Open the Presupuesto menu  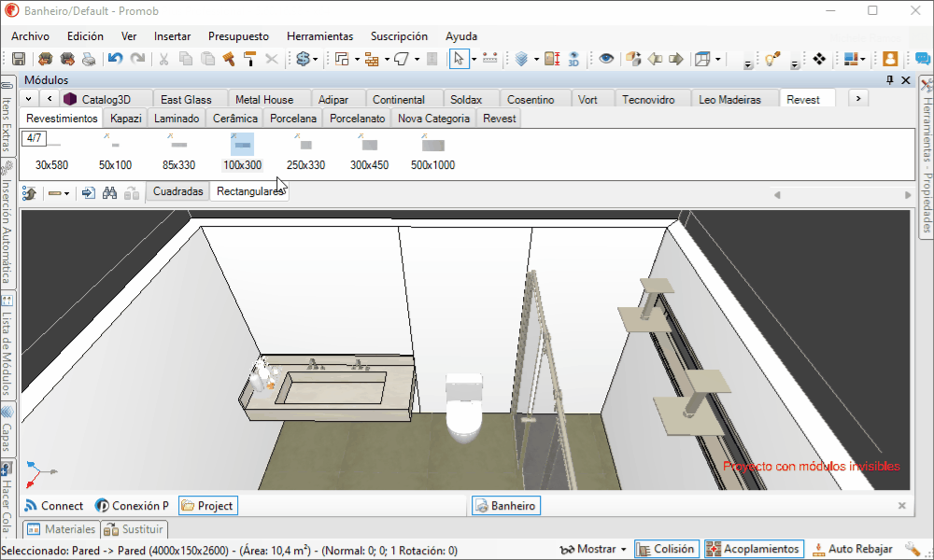238,36
